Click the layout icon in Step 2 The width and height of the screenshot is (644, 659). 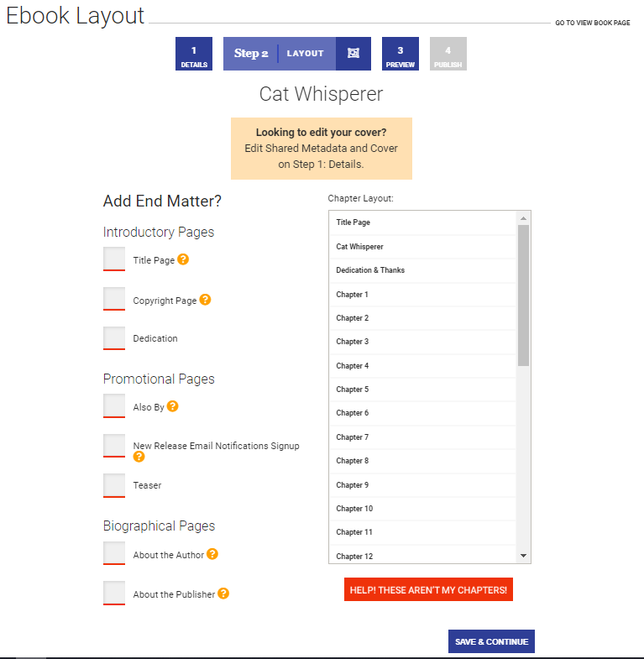[x=353, y=53]
